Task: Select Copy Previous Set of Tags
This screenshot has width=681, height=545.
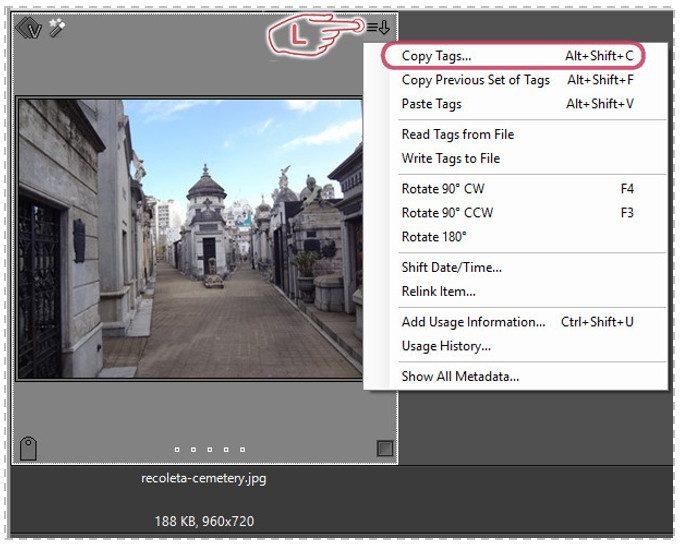Action: click(x=475, y=80)
